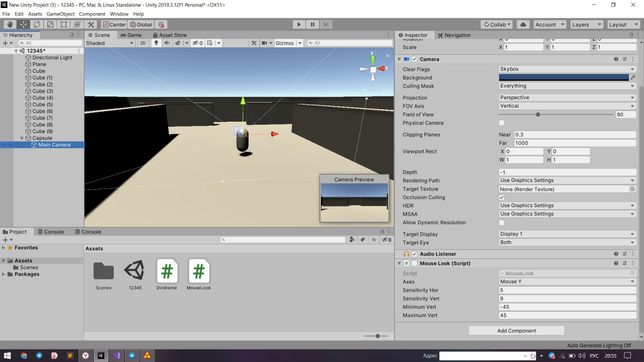Image resolution: width=644 pixels, height=362 pixels.
Task: Open Clear Flags Skybox dropdown
Action: click(x=568, y=69)
